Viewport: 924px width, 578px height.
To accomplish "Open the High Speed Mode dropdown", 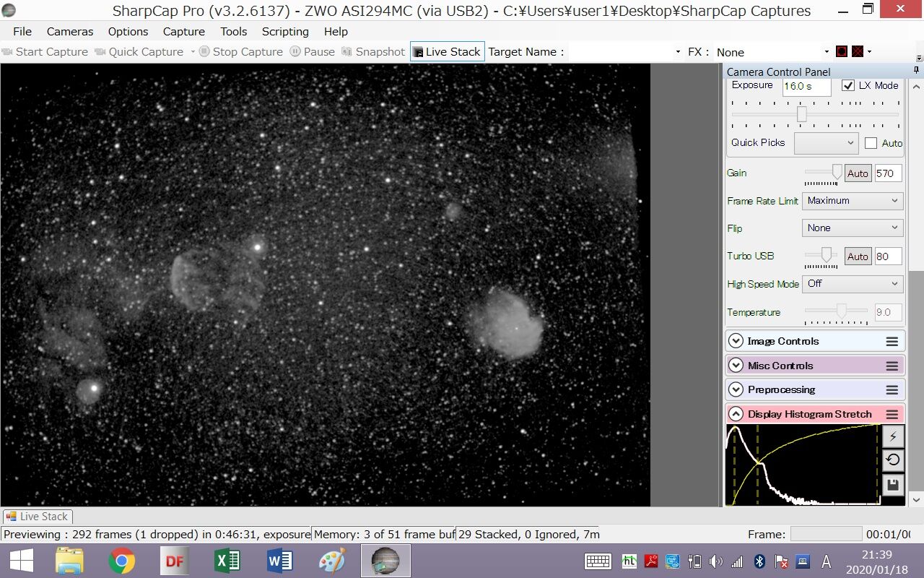I will click(853, 284).
